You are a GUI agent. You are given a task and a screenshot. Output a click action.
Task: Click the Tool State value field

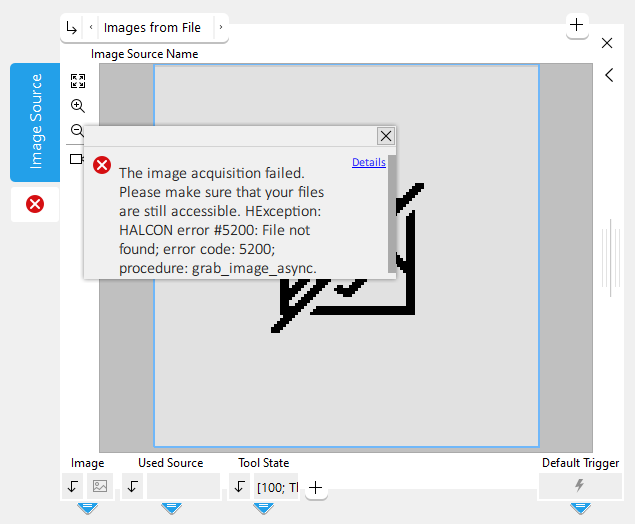click(x=275, y=487)
